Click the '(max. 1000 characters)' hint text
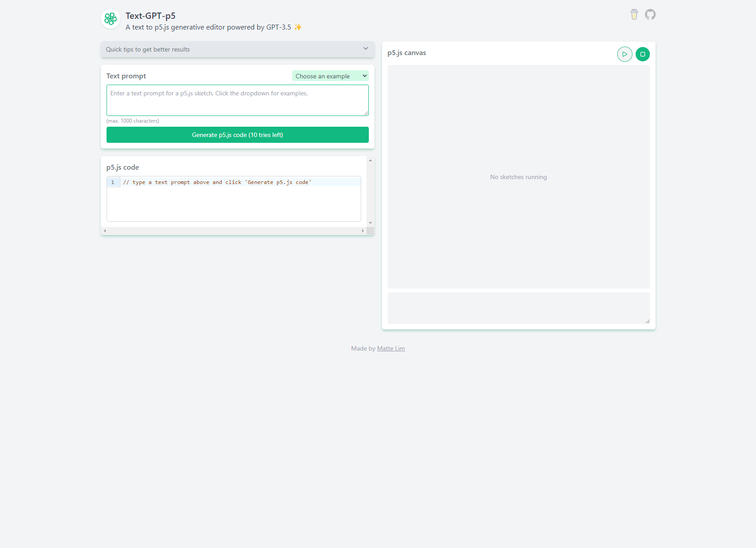The height and width of the screenshot is (548, 756). pos(133,121)
